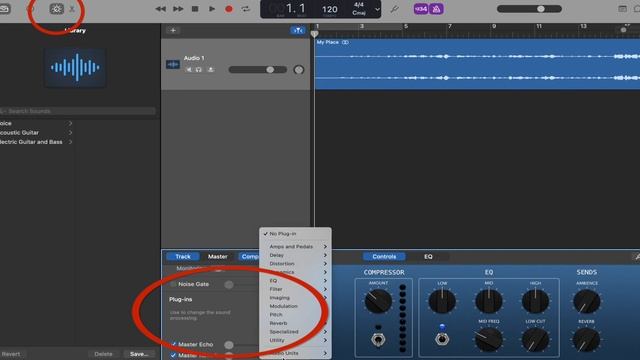Click the tempo value 120 in the display
This screenshot has height=360, width=640.
click(x=329, y=9)
